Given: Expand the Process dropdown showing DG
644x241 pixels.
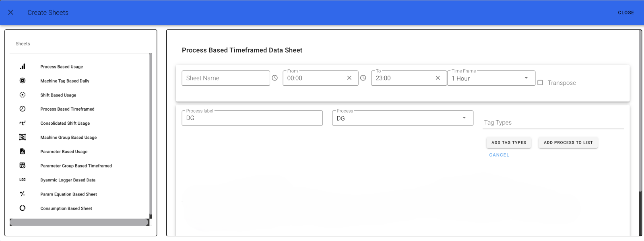Looking at the screenshot, I should pos(402,118).
